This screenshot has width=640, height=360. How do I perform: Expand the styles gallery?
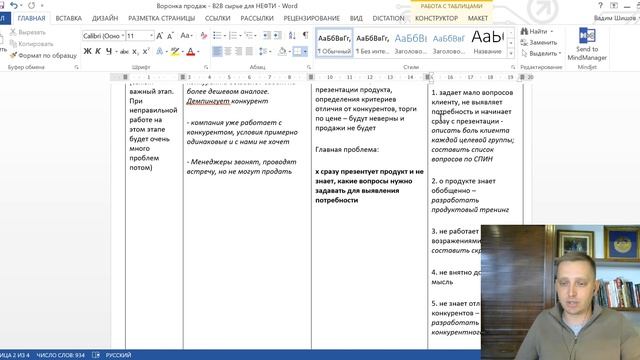pos(511,53)
